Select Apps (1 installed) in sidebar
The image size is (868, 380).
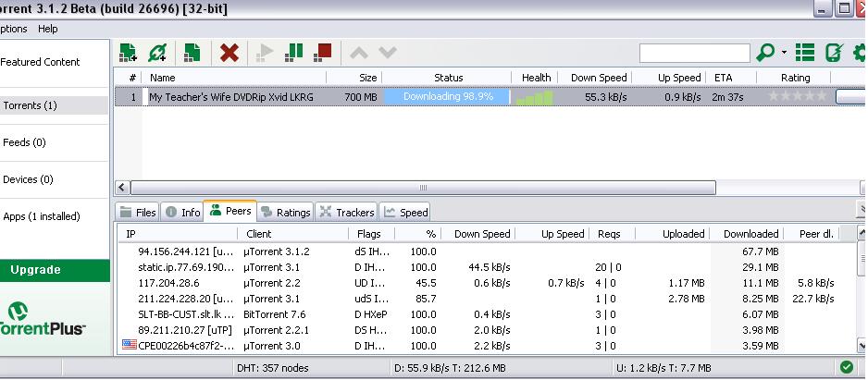click(x=41, y=216)
